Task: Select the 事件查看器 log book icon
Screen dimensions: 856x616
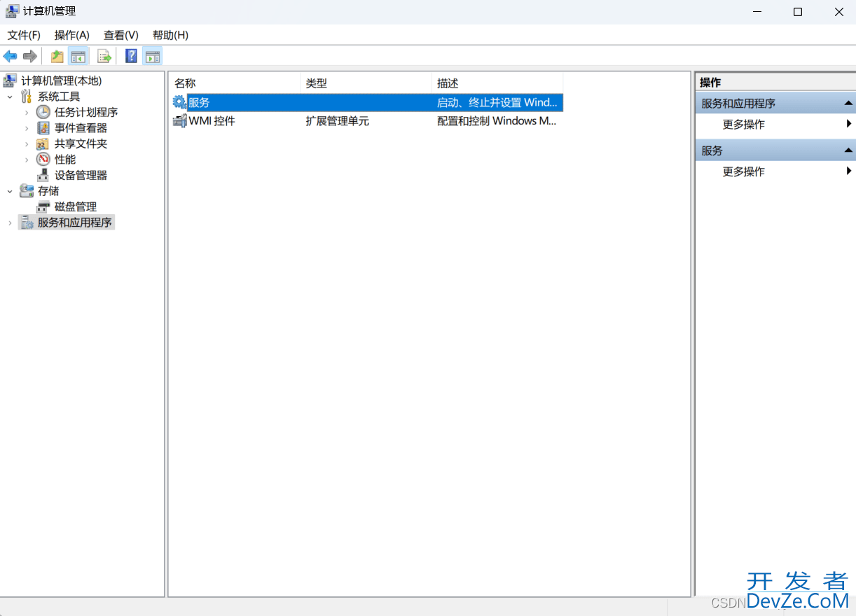Action: click(x=43, y=128)
